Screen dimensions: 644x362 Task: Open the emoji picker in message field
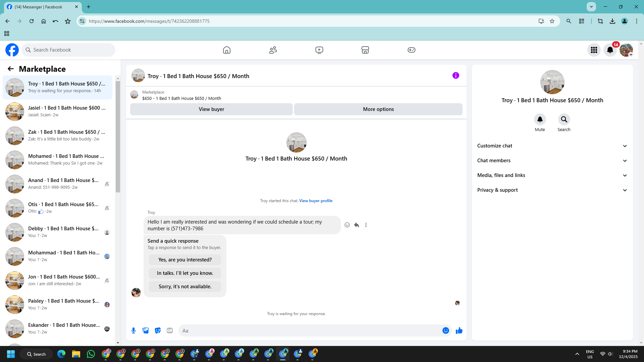click(x=445, y=330)
